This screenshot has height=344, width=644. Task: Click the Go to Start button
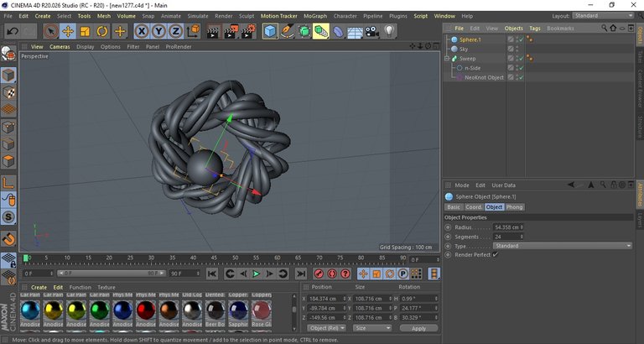pyautogui.click(x=212, y=274)
